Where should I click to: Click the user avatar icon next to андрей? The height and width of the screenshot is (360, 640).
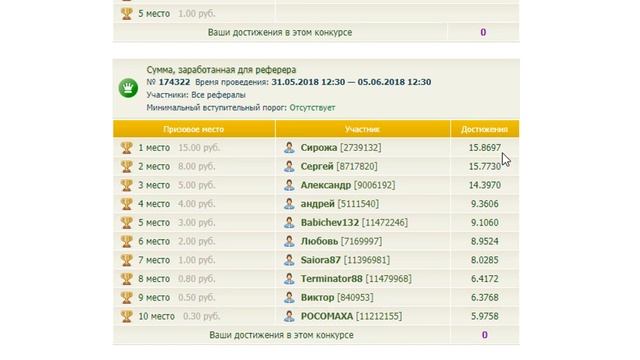coord(289,204)
